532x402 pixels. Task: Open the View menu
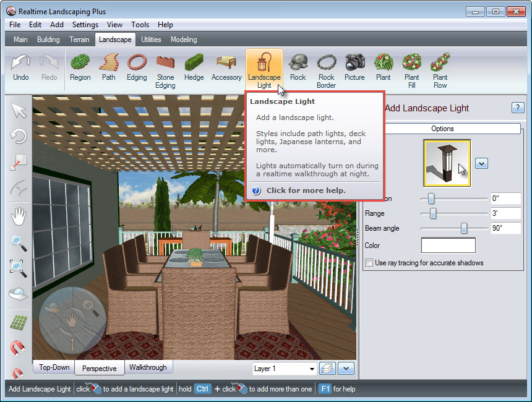click(x=114, y=25)
